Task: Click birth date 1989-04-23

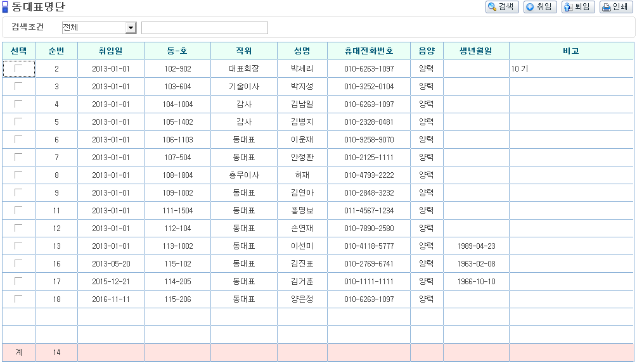Action: pyautogui.click(x=476, y=246)
